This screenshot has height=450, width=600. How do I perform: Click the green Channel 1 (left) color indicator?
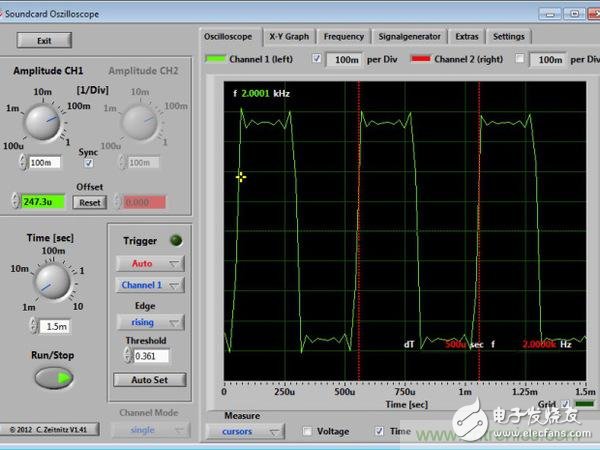pos(217,59)
